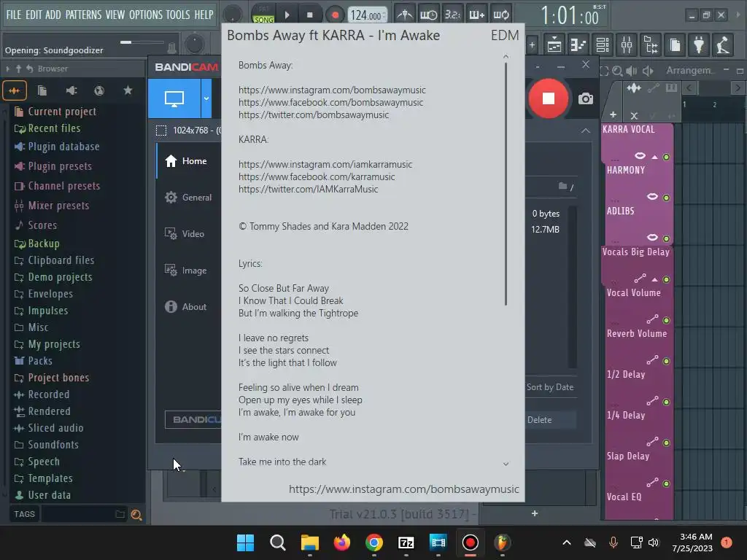Mute the ADLIBS track
Screen dimensions: 747x560
(667, 238)
